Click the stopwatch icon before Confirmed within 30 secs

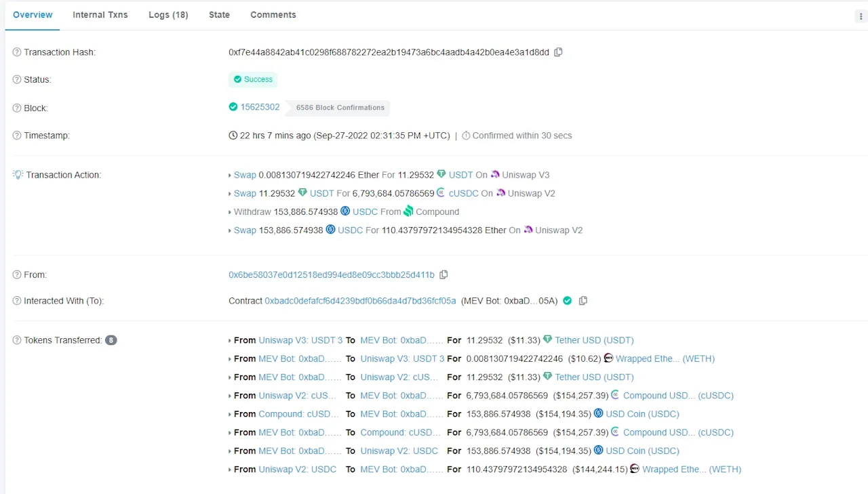click(466, 136)
